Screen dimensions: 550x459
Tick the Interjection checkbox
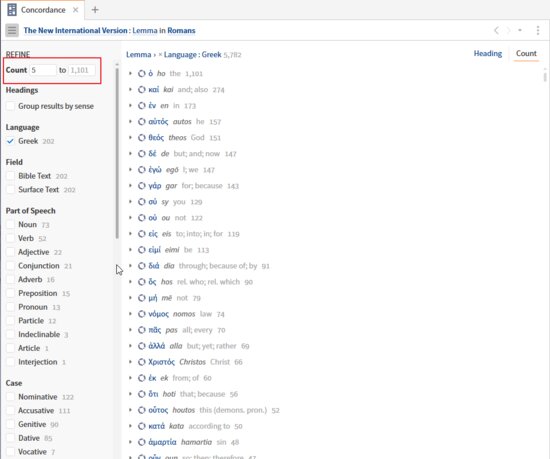pos(11,362)
